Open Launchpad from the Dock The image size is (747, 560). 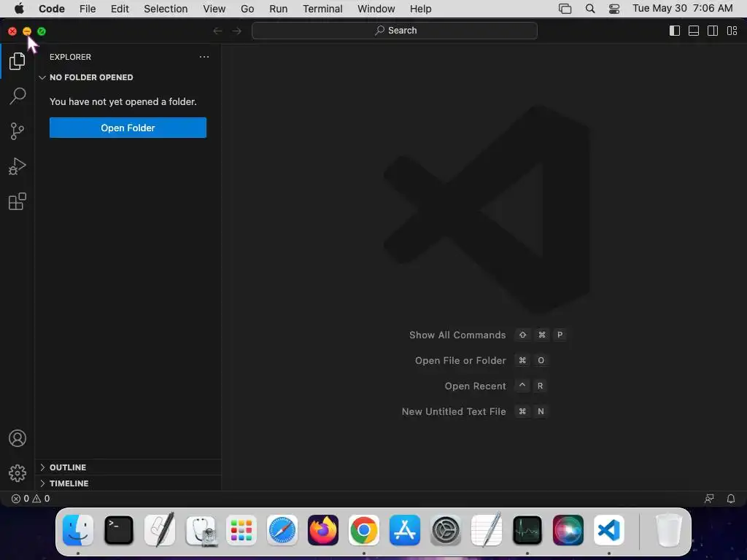241,530
